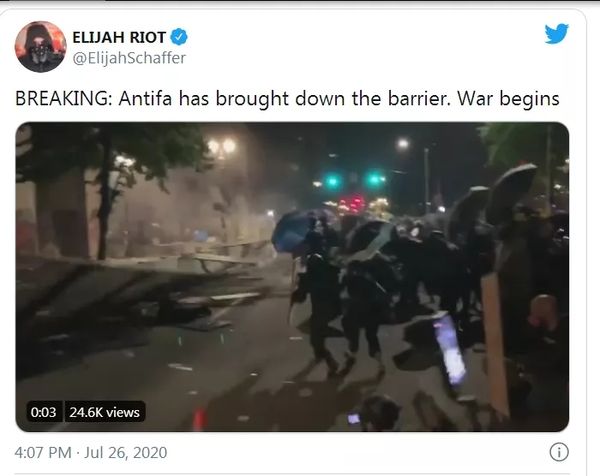Open the ELIJAH RIOT display name

click(119, 37)
